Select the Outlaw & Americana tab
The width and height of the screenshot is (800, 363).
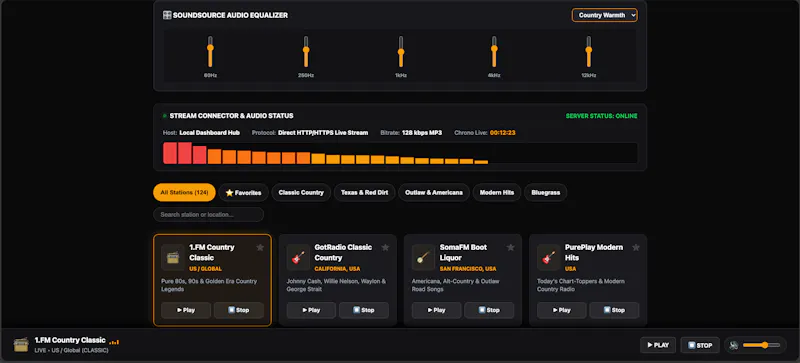pos(434,192)
